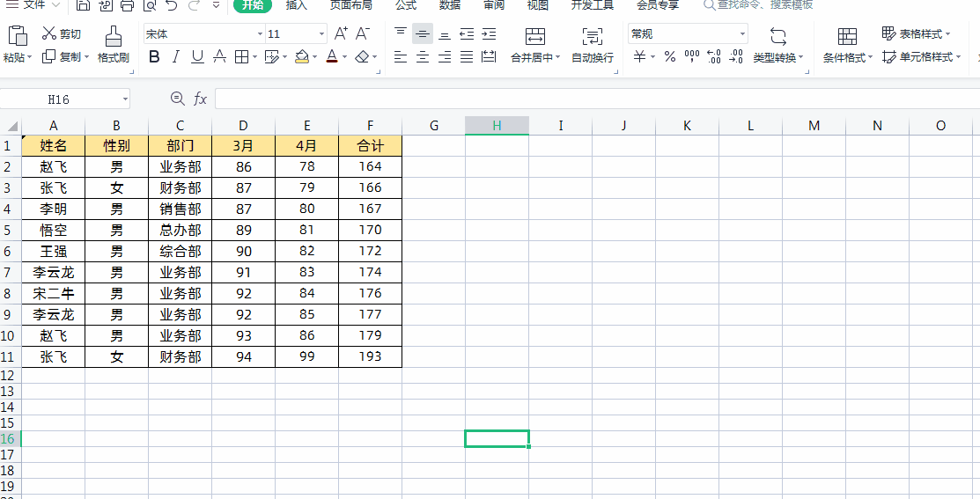Toggle bold formatting
The image size is (980, 499).
click(x=154, y=57)
